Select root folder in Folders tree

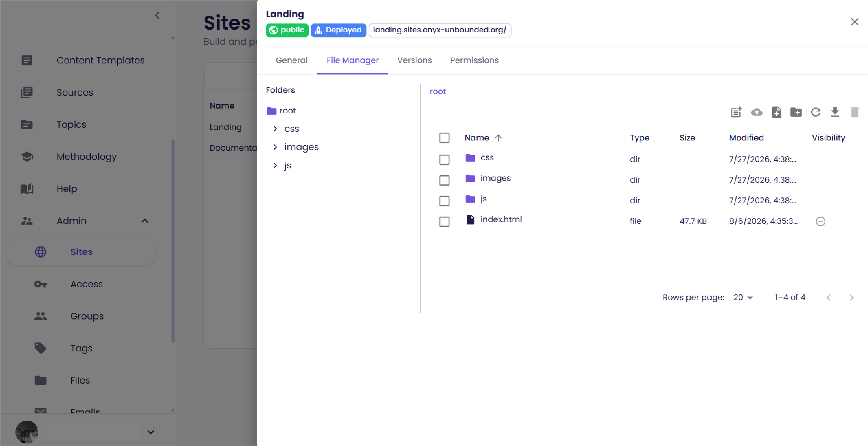click(287, 111)
